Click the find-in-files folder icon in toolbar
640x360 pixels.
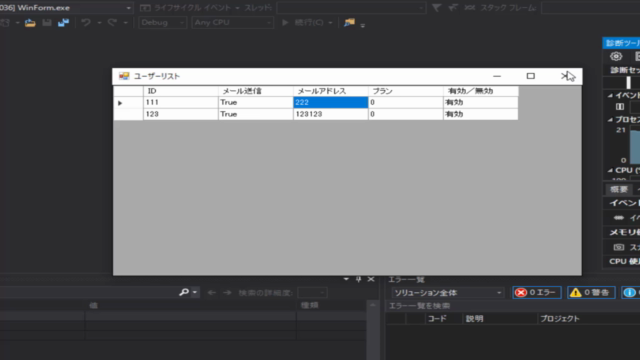click(x=349, y=23)
